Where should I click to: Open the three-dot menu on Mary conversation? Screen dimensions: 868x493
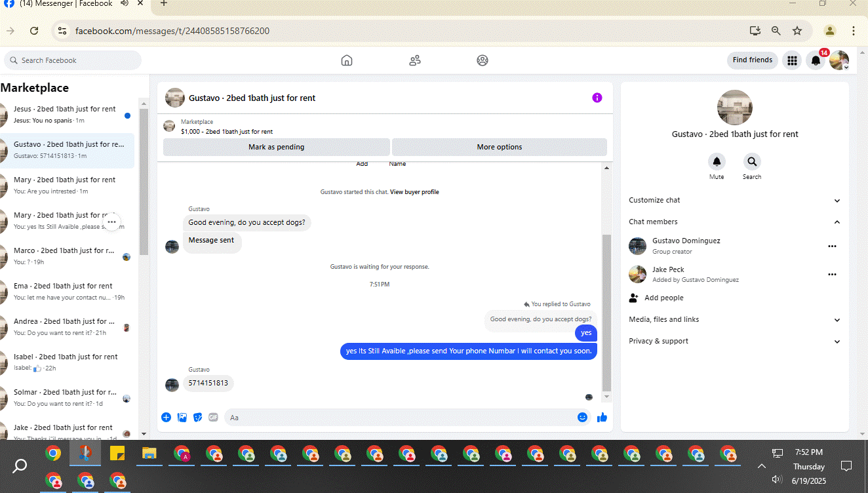(111, 222)
